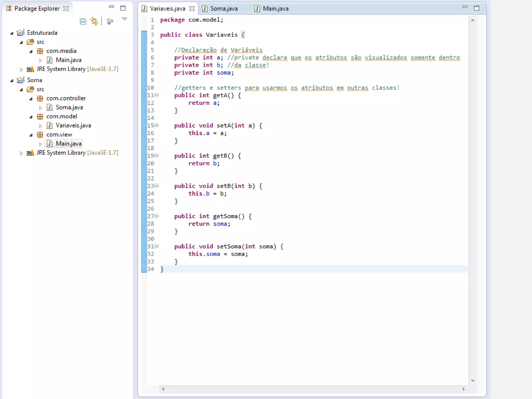Screen dimensions: 532x399
Task: Select Main.java under com.media package
Action: tap(69, 60)
